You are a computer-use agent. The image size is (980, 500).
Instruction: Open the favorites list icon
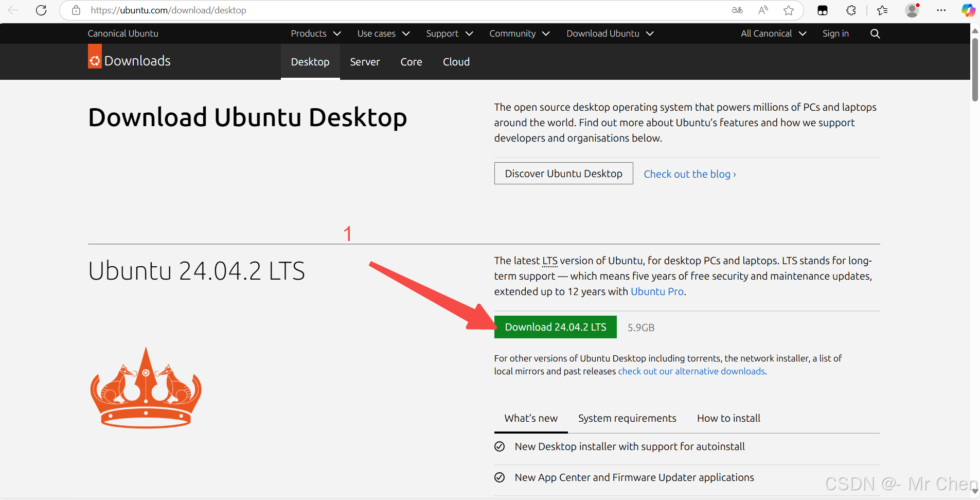(882, 10)
